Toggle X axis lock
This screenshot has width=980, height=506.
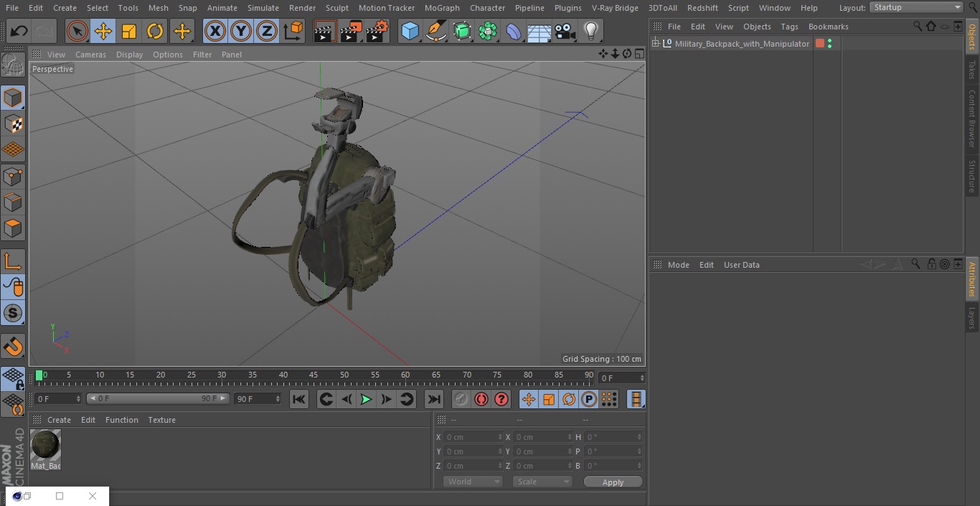tap(215, 31)
